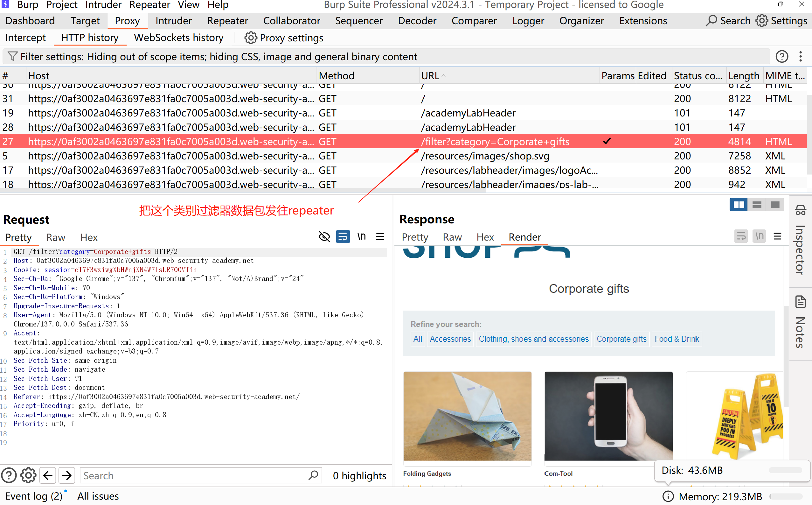Click the Proxy settings button

[x=284, y=38]
